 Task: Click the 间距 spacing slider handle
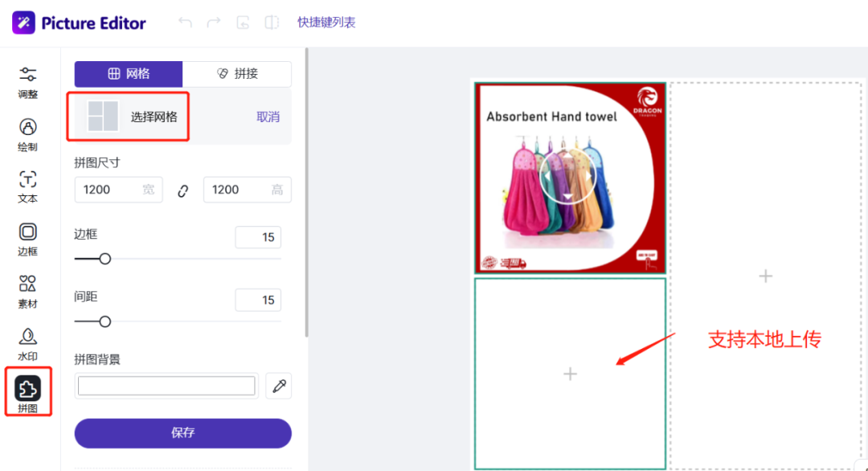104,322
